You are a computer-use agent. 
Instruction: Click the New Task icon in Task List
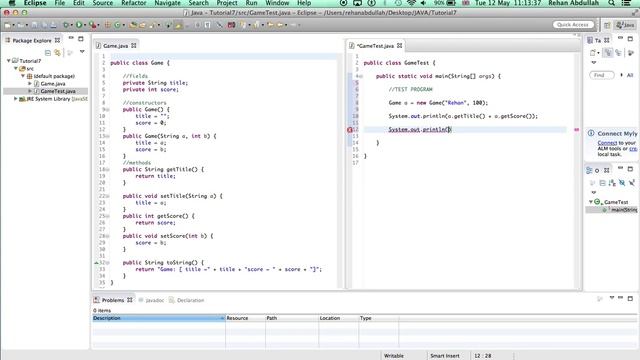(x=593, y=53)
